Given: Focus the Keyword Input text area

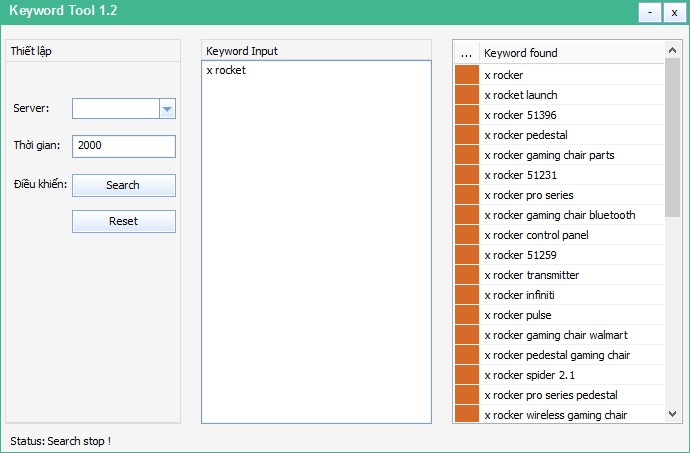Looking at the screenshot, I should [x=316, y=242].
